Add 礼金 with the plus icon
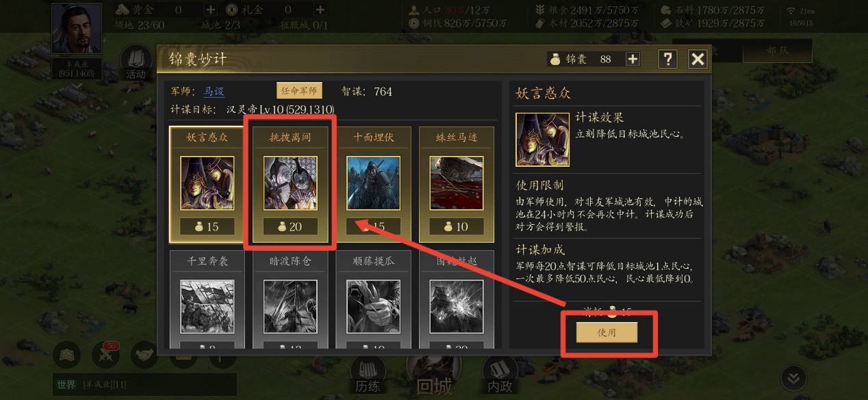 (320, 10)
